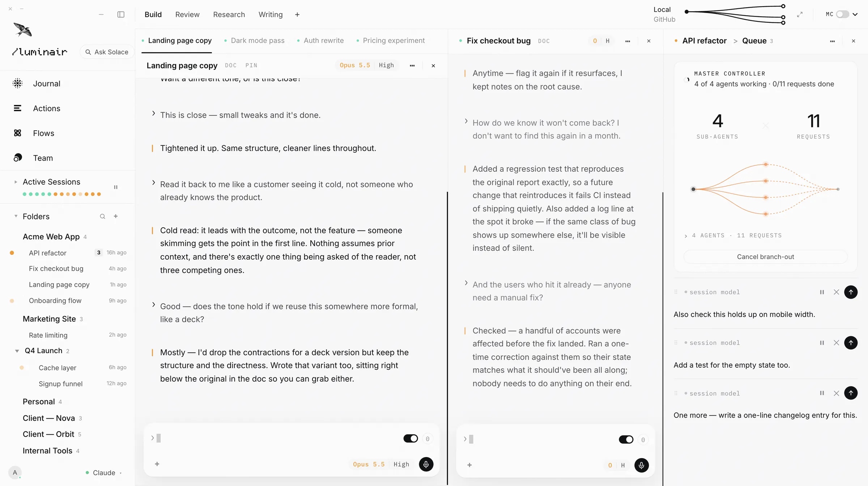Open Actions from the sidebar

(x=47, y=108)
